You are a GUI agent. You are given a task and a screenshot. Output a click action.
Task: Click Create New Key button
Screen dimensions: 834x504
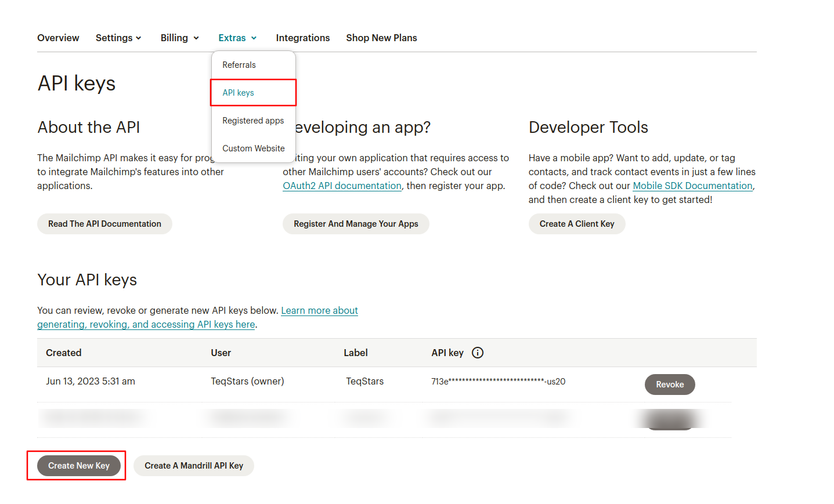coord(79,466)
